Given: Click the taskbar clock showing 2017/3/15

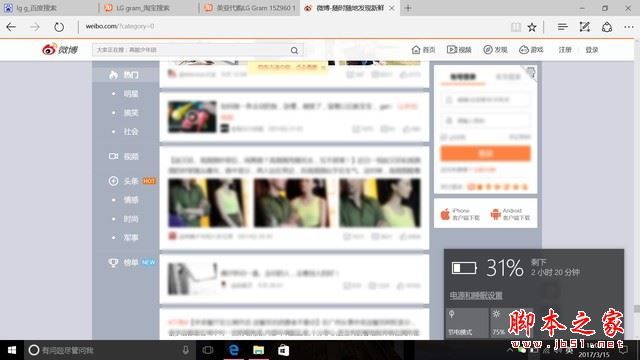Looking at the screenshot, I should tap(594, 350).
